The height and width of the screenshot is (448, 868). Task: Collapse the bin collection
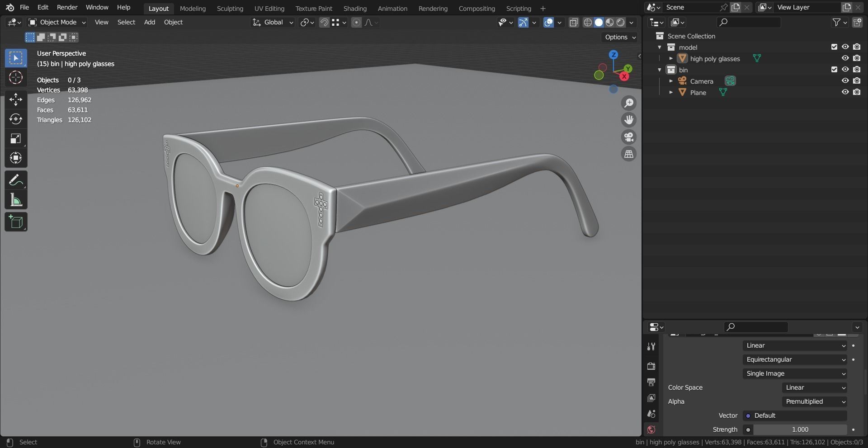pyautogui.click(x=660, y=70)
